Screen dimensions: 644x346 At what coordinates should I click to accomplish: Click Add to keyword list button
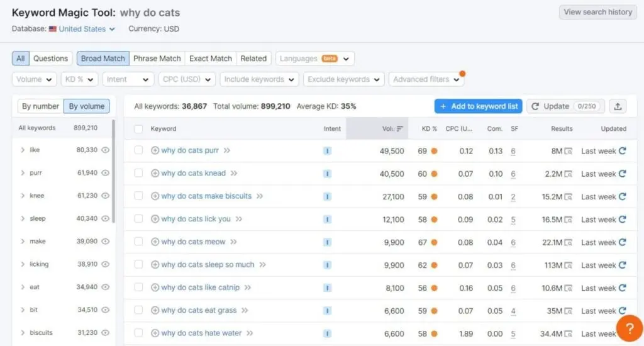click(479, 106)
